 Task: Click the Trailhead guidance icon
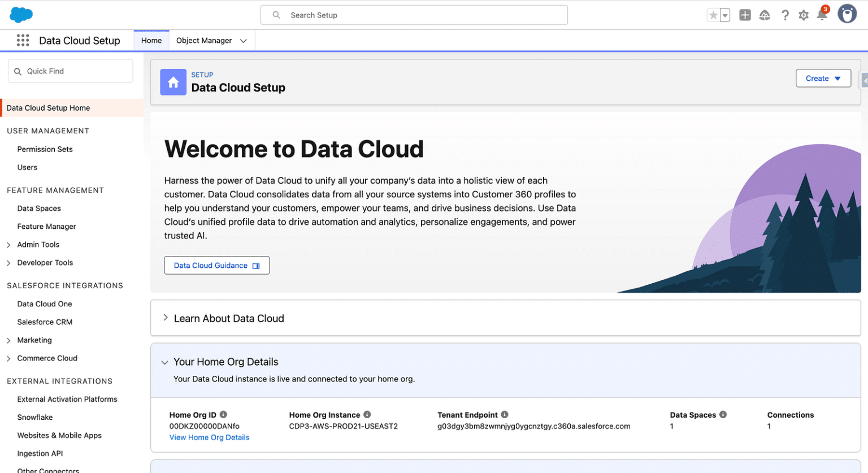[765, 15]
